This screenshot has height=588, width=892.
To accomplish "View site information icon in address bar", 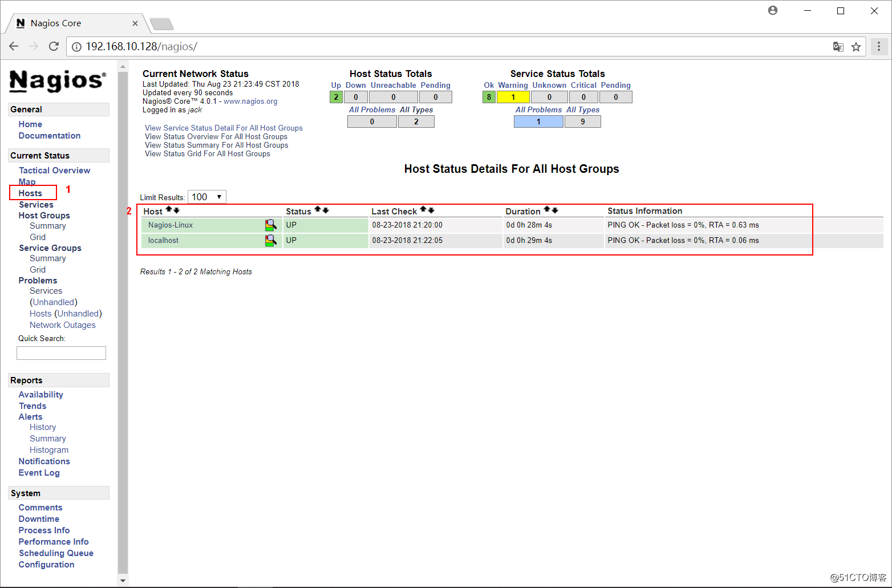I will 76,47.
